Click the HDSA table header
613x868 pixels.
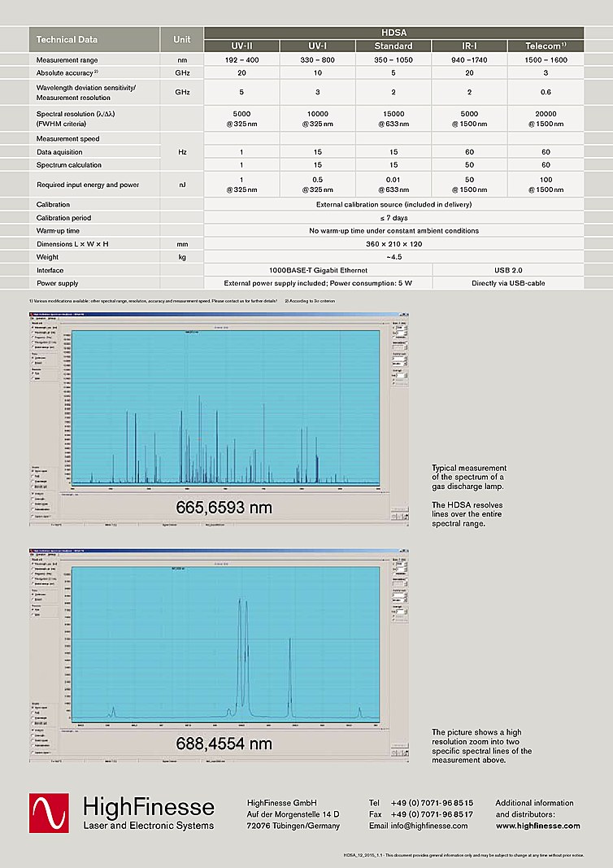click(394, 33)
